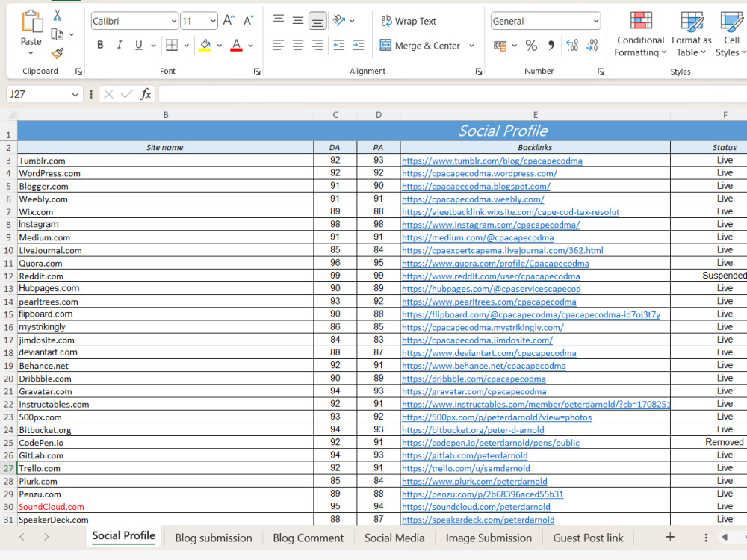Image resolution: width=747 pixels, height=560 pixels.
Task: Switch to Blog submission sheet
Action: [214, 538]
